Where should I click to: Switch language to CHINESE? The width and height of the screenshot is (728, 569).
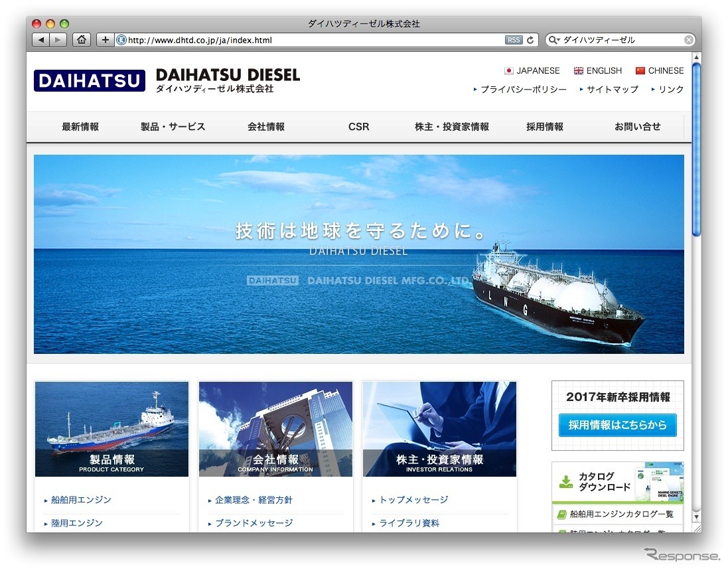pos(660,70)
